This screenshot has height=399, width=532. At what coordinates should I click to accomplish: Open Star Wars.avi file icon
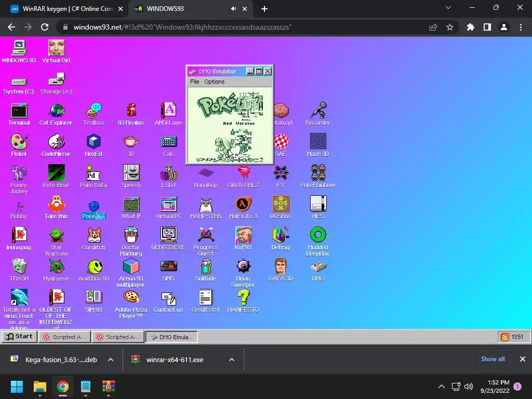(56, 242)
